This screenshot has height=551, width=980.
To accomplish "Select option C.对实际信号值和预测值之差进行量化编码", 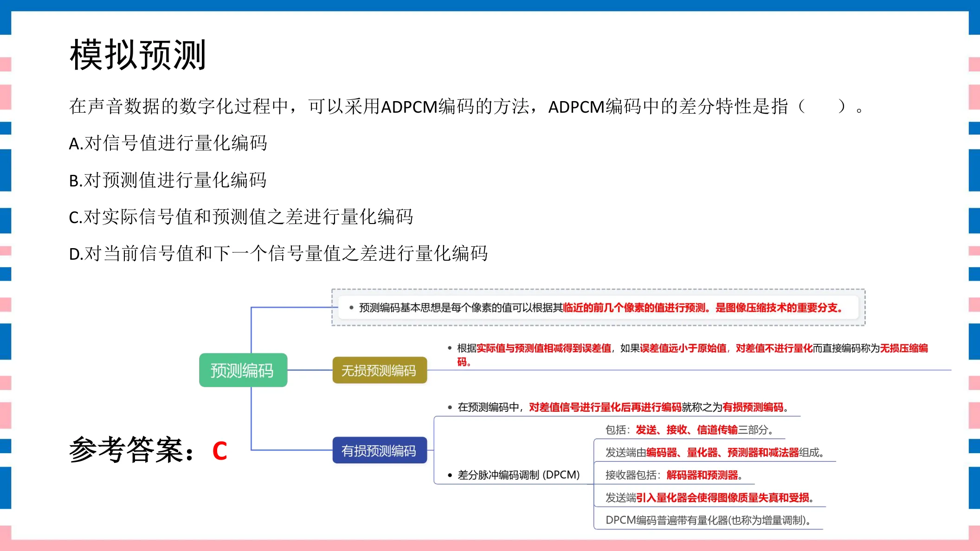I will point(241,217).
